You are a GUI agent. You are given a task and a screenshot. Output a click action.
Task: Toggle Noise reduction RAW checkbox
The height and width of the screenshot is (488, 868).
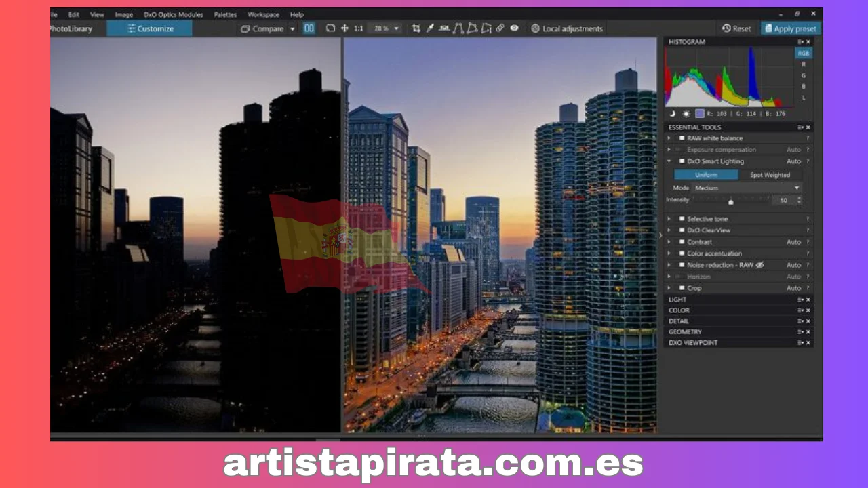click(682, 265)
